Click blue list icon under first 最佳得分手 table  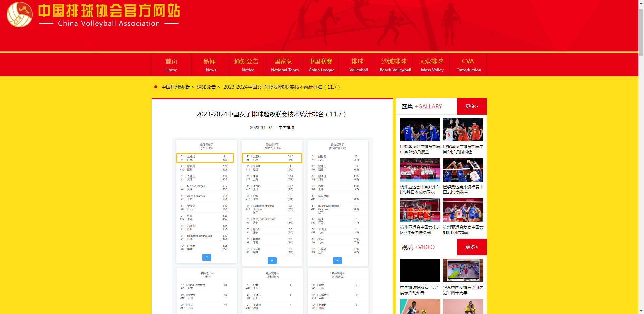click(x=207, y=257)
